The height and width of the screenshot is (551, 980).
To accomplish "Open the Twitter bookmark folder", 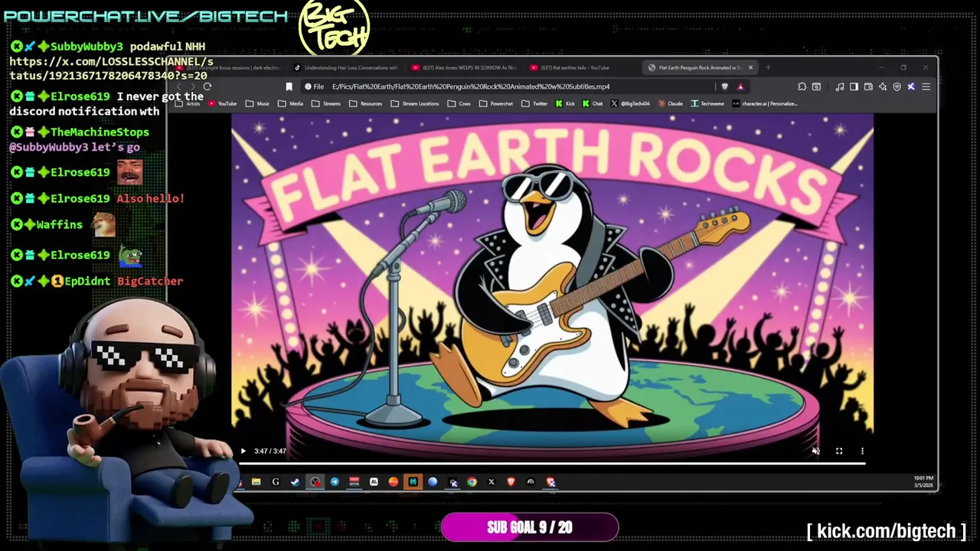I will point(534,103).
